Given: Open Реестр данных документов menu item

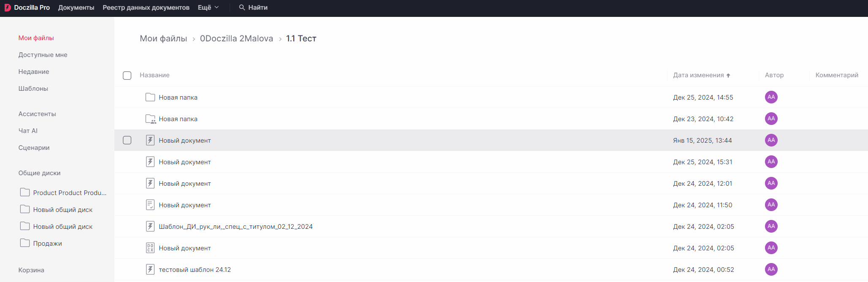Looking at the screenshot, I should [x=146, y=8].
